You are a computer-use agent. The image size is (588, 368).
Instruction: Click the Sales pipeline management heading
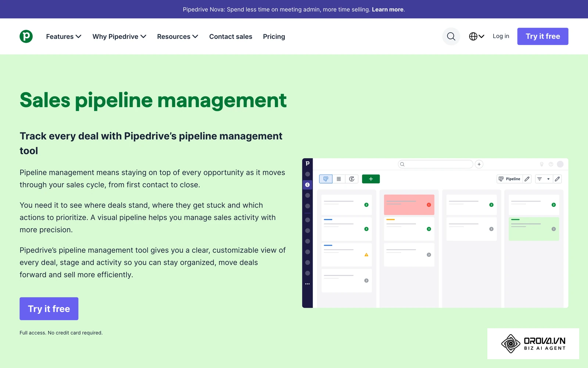point(153,100)
